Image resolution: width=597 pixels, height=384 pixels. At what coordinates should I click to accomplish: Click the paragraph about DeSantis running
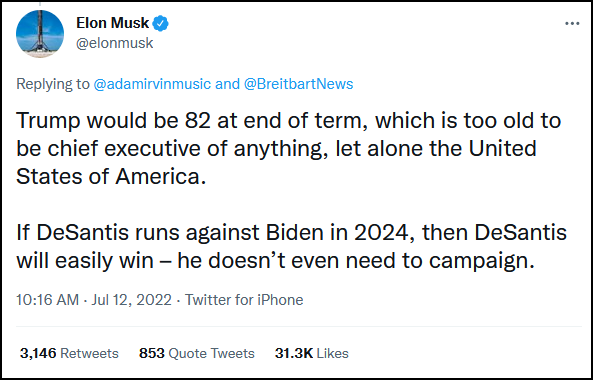(291, 247)
